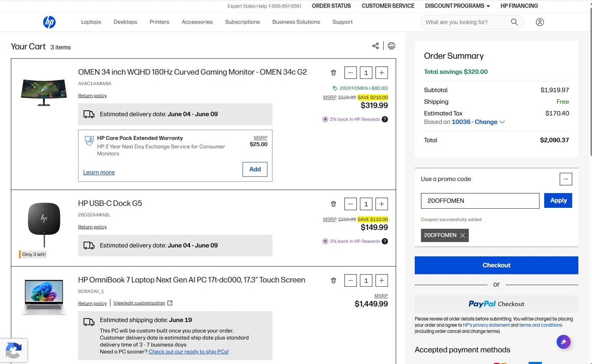Remove applied 20OFFOMEN coupon tag
The width and height of the screenshot is (592, 364).
point(463,235)
